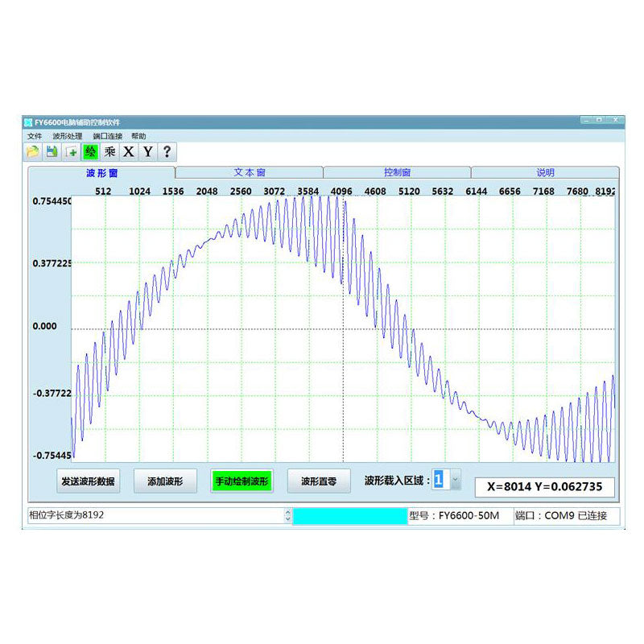Click the cyan progress bar in status bar
Image resolution: width=644 pixels, height=644 pixels.
tap(349, 516)
